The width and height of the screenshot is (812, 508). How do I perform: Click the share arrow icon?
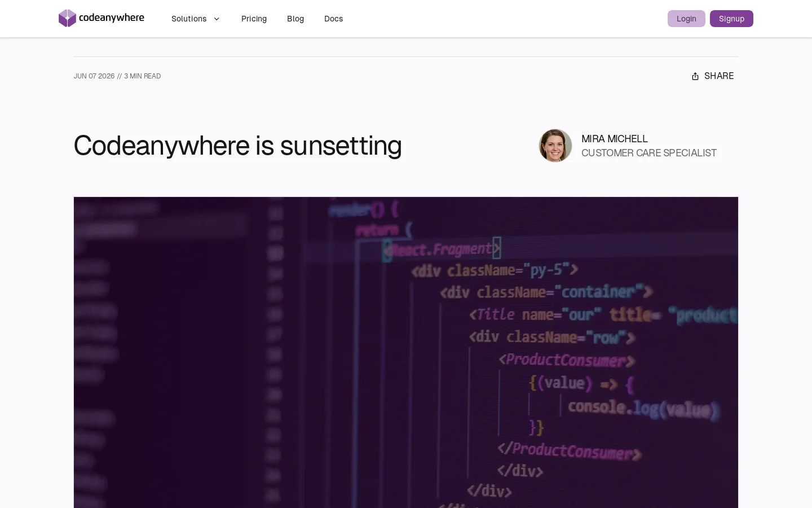click(695, 76)
